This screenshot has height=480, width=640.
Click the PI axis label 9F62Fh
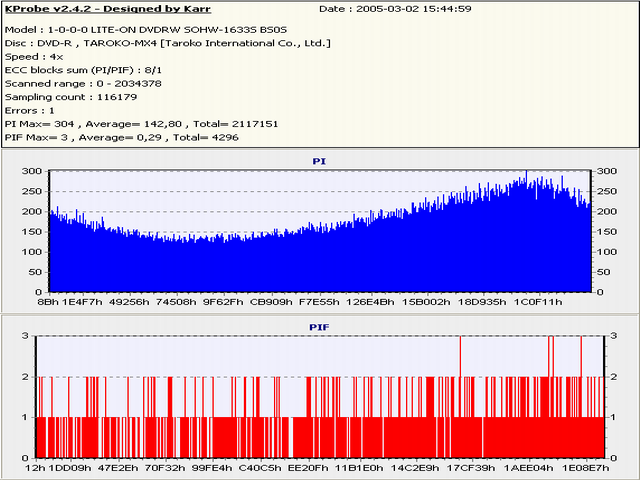tap(223, 302)
